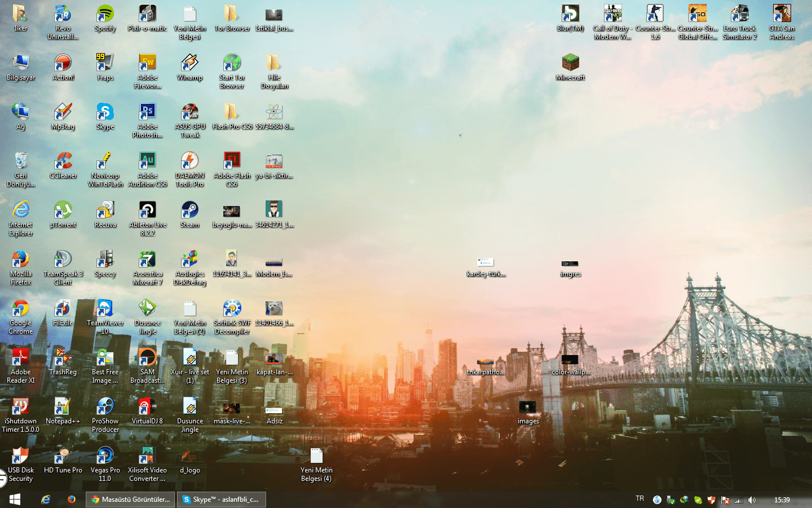Launch Vegas Pro 11.0

click(105, 465)
